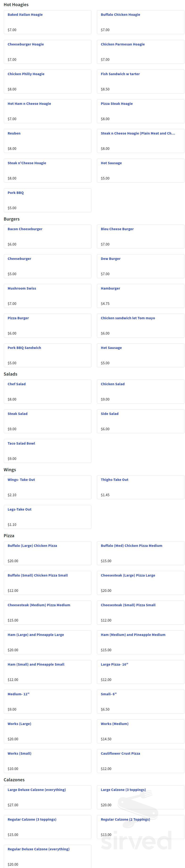Select the Mushroom Swiss burger
This screenshot has height=868, width=185.
coord(48,295)
